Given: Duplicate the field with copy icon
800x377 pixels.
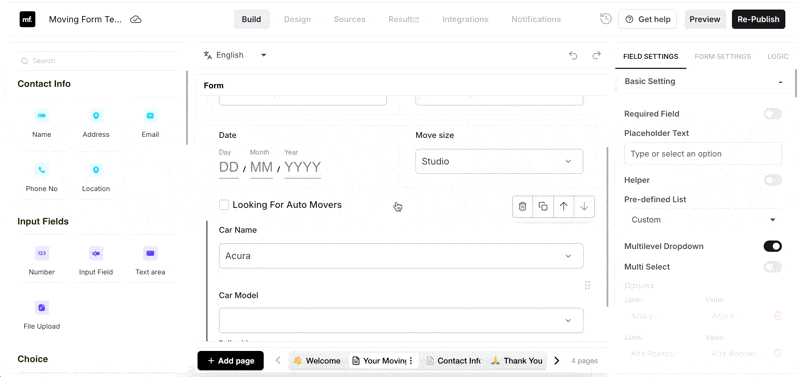Looking at the screenshot, I should 543,206.
